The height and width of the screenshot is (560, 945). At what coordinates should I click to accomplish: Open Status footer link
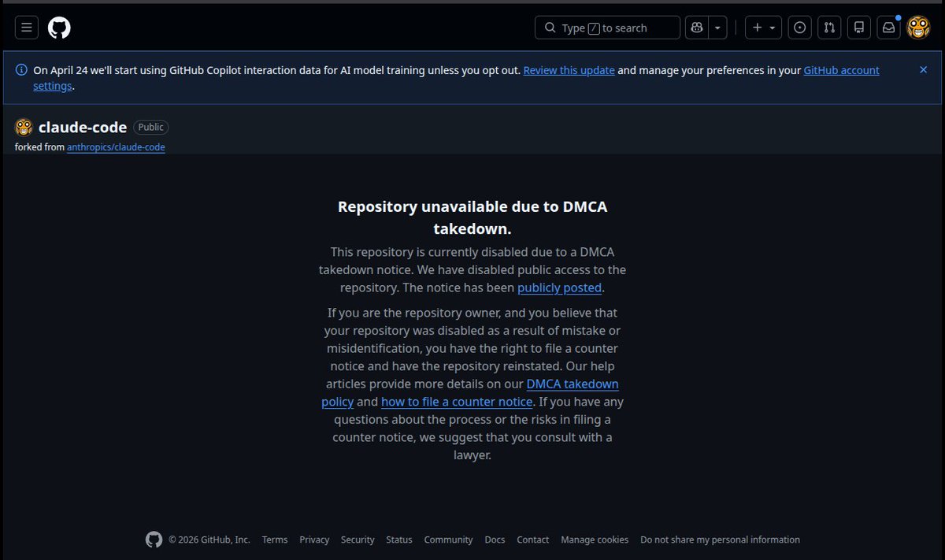point(399,540)
